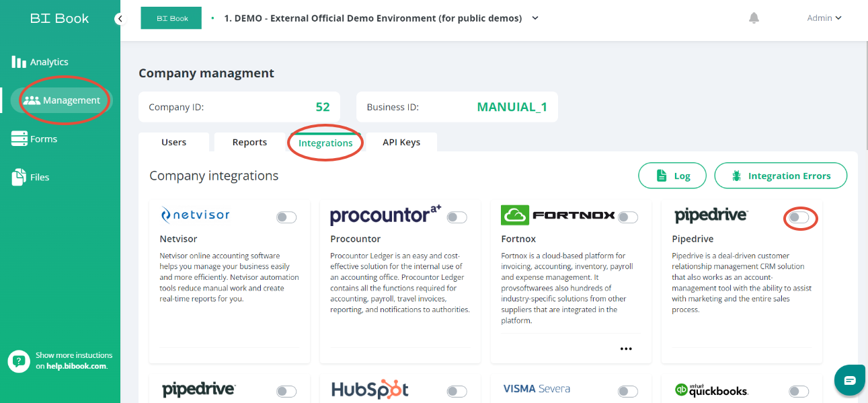The image size is (868, 403).
Task: Open Forms in the sidebar
Action: tap(35, 139)
